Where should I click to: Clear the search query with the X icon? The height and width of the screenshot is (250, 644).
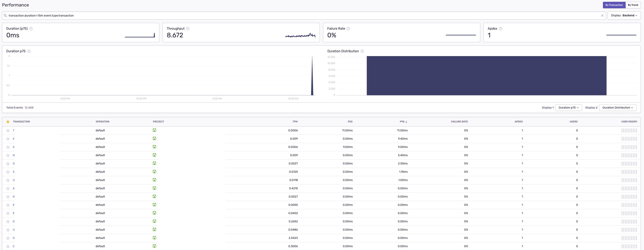[x=602, y=16]
